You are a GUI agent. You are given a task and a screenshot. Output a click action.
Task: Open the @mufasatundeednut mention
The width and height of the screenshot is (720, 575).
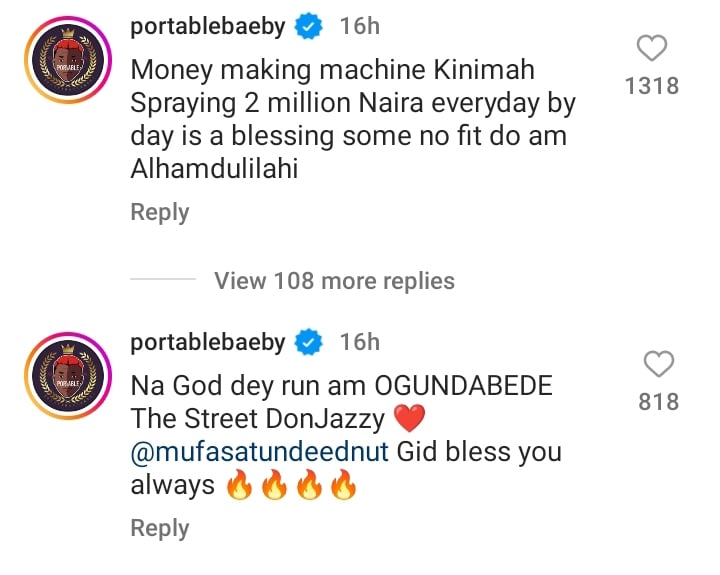coord(260,452)
